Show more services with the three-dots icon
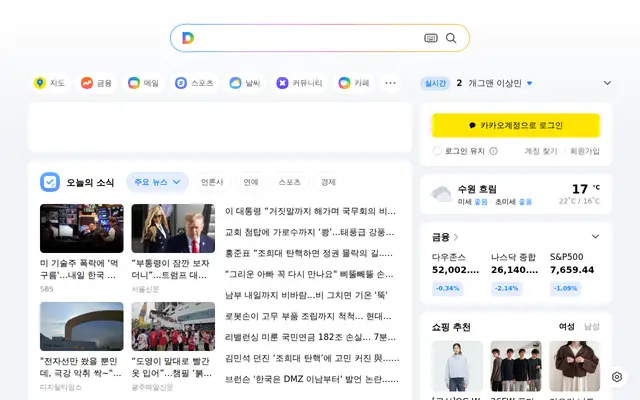Image resolution: width=640 pixels, height=400 pixels. (390, 83)
